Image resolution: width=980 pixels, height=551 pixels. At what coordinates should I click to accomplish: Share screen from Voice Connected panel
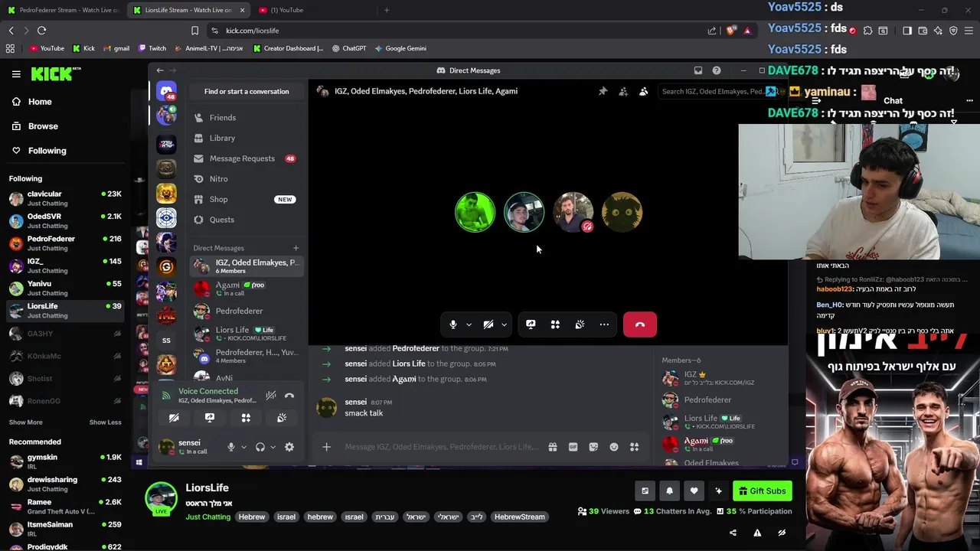click(210, 418)
